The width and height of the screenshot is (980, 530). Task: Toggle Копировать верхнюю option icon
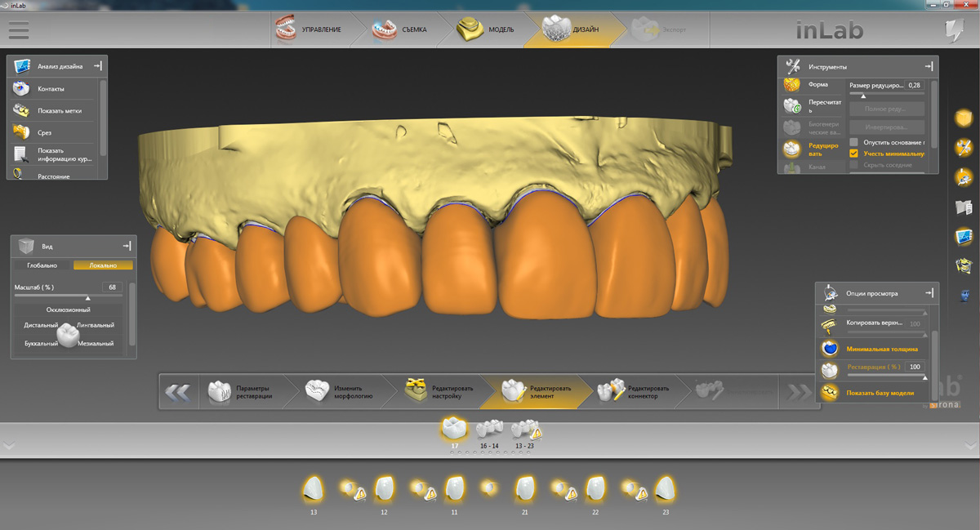[x=830, y=326]
